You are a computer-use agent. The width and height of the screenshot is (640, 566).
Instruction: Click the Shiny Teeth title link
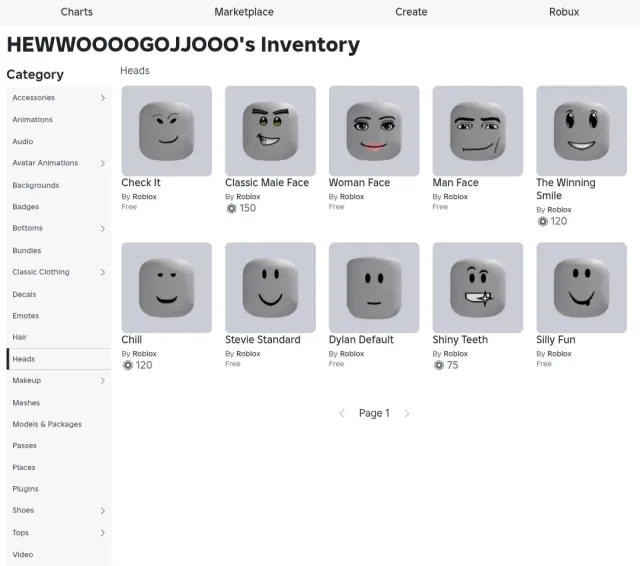pos(460,340)
